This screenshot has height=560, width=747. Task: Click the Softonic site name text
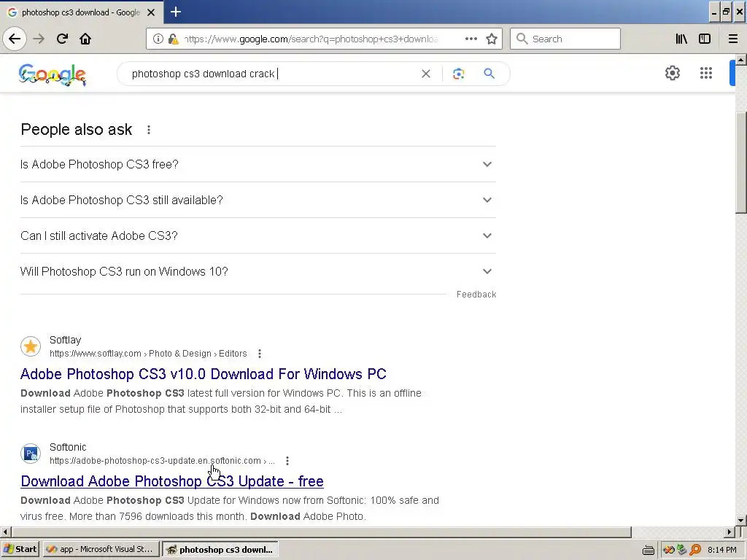pyautogui.click(x=68, y=447)
